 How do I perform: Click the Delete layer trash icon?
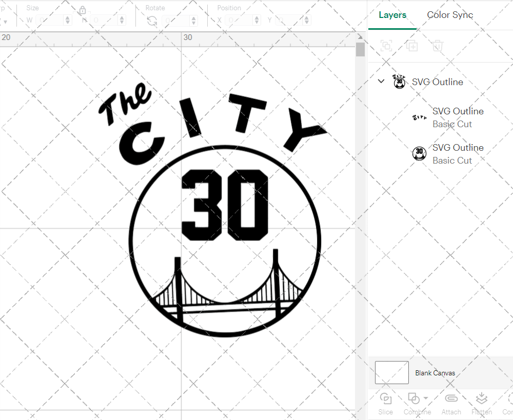point(437,46)
